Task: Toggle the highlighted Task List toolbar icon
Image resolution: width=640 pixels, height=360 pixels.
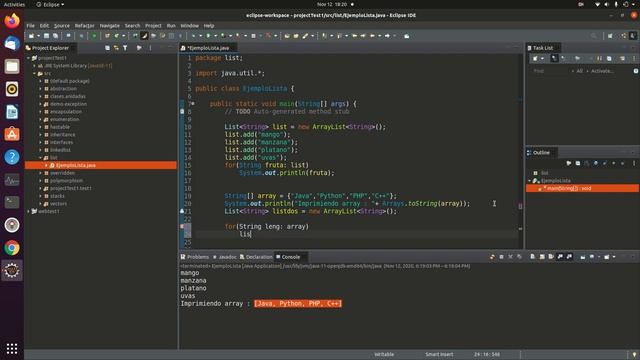Action: [x=554, y=58]
